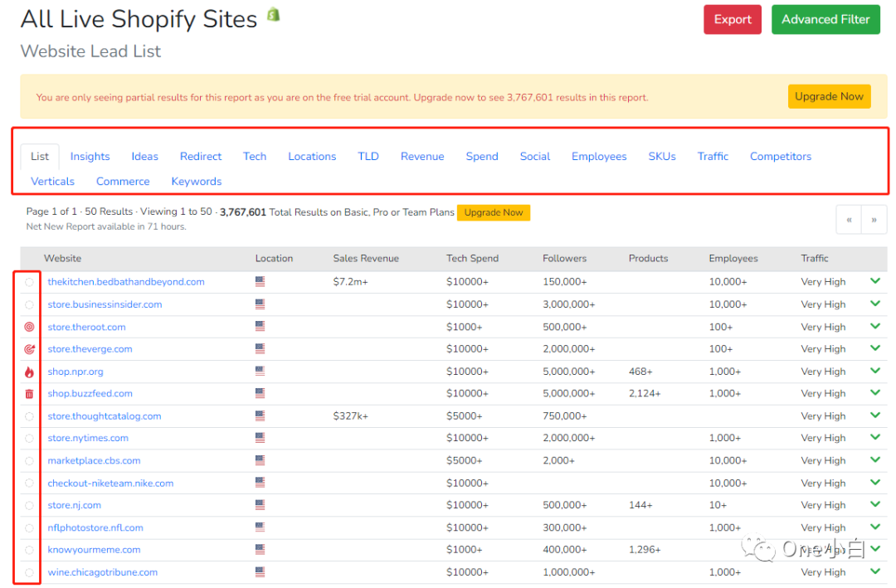Expand the store.businessinsider.com row details chevron
The image size is (896, 588).
[874, 304]
